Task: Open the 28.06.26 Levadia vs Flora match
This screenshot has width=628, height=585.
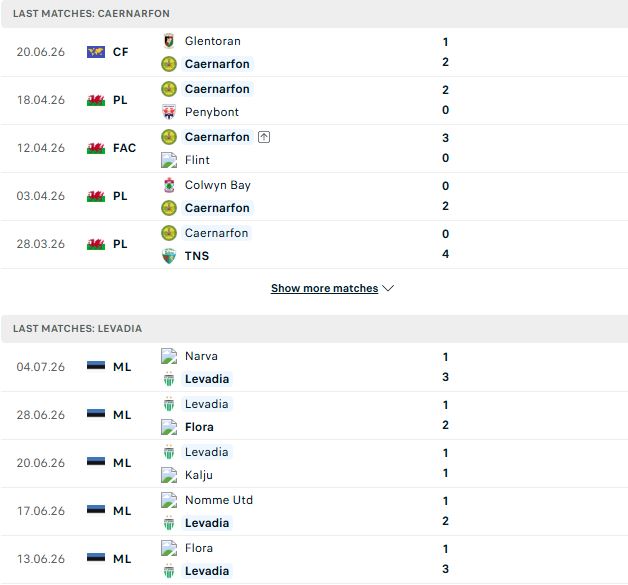Action: pos(314,416)
